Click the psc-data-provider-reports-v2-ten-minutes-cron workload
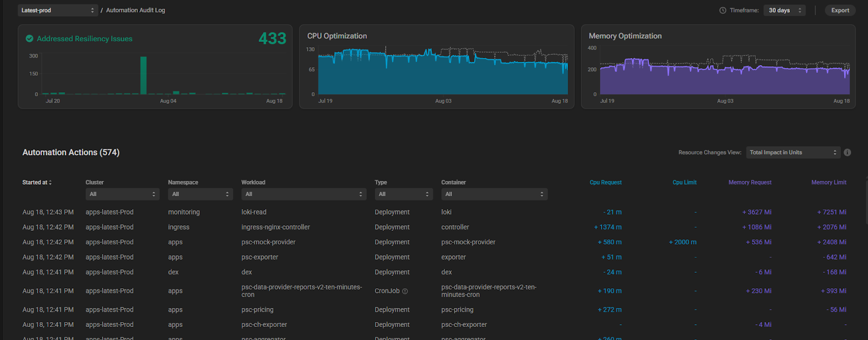 (302, 291)
